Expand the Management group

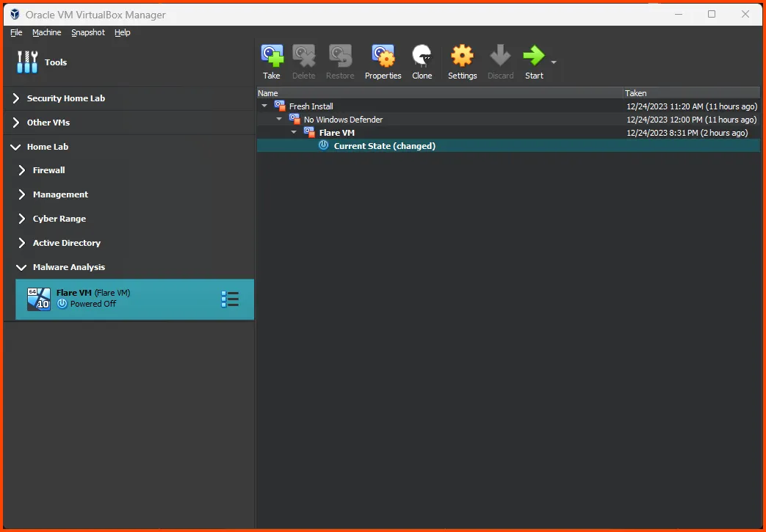21,194
